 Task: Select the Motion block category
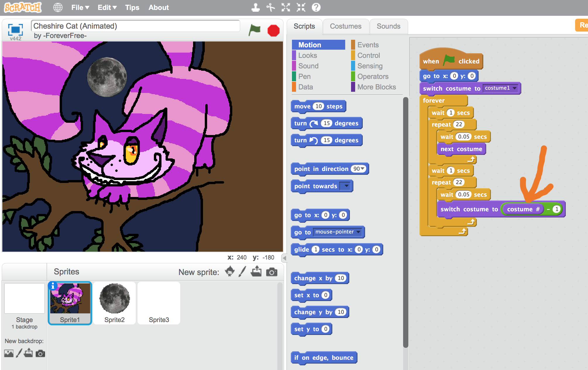[x=319, y=45]
